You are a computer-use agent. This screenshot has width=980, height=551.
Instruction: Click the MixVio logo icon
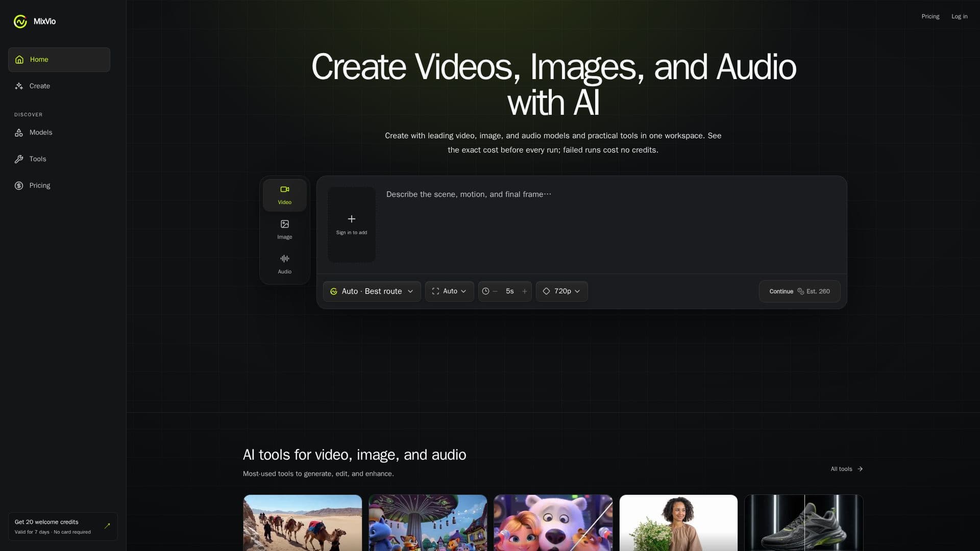(20, 21)
